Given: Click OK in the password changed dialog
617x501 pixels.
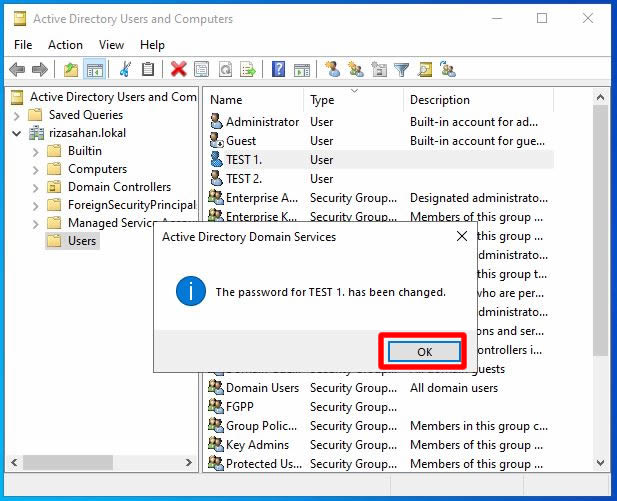Looking at the screenshot, I should pyautogui.click(x=424, y=351).
